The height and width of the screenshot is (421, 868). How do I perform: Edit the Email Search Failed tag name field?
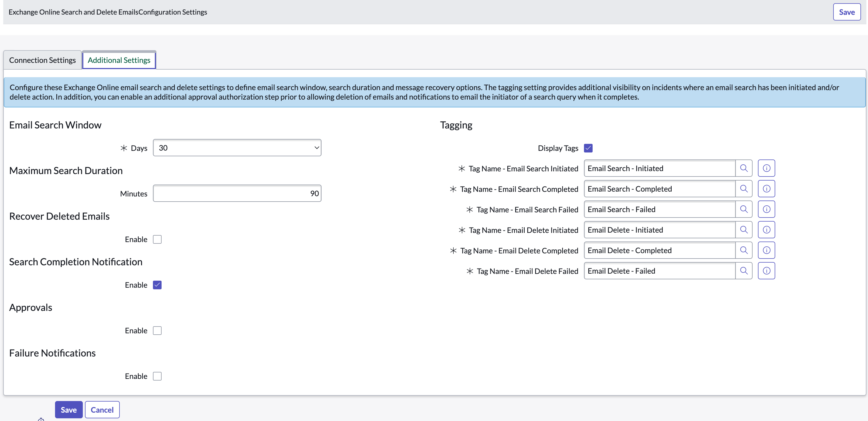[x=659, y=209]
